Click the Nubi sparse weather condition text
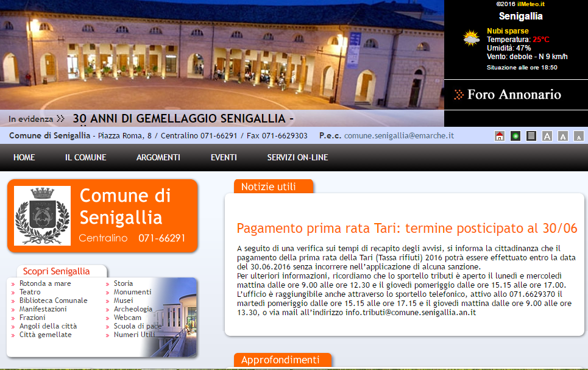Viewport: 588px width, 370px height. point(508,31)
